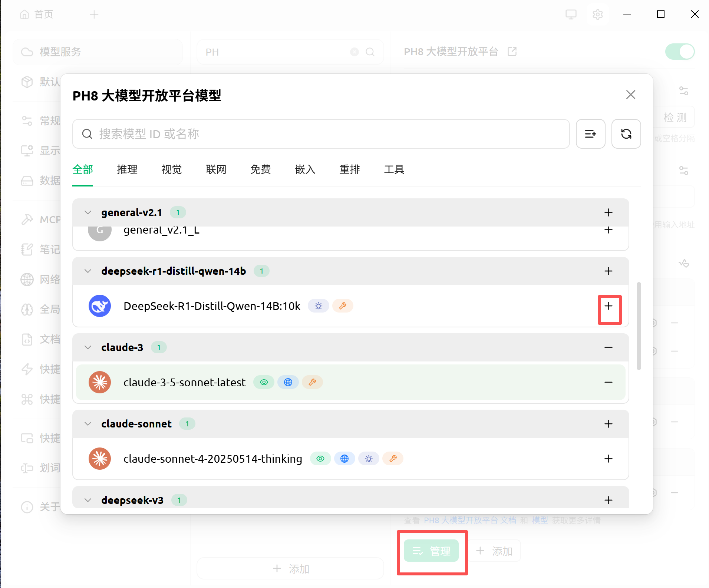Click tool wrench tag on claude-3-5-sonnet-latest
The height and width of the screenshot is (588, 709).
tap(312, 382)
